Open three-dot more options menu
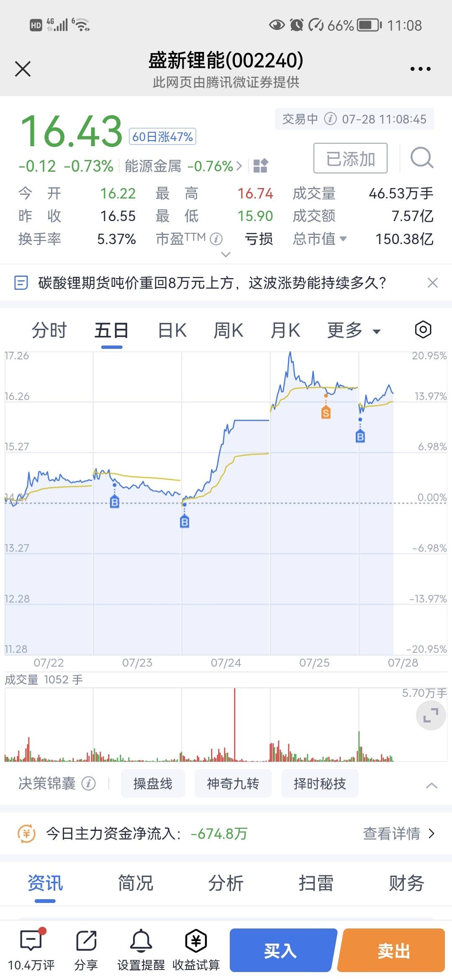Image resolution: width=452 pixels, height=980 pixels. pyautogui.click(x=420, y=69)
